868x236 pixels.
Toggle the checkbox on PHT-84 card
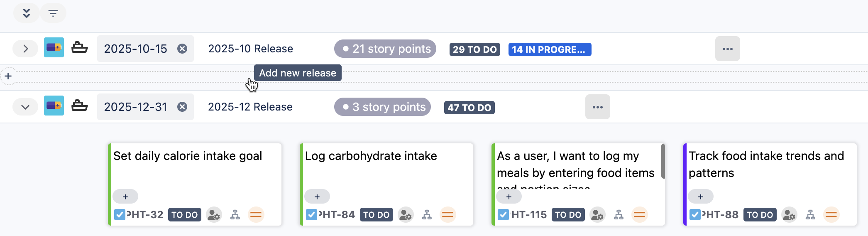click(311, 215)
